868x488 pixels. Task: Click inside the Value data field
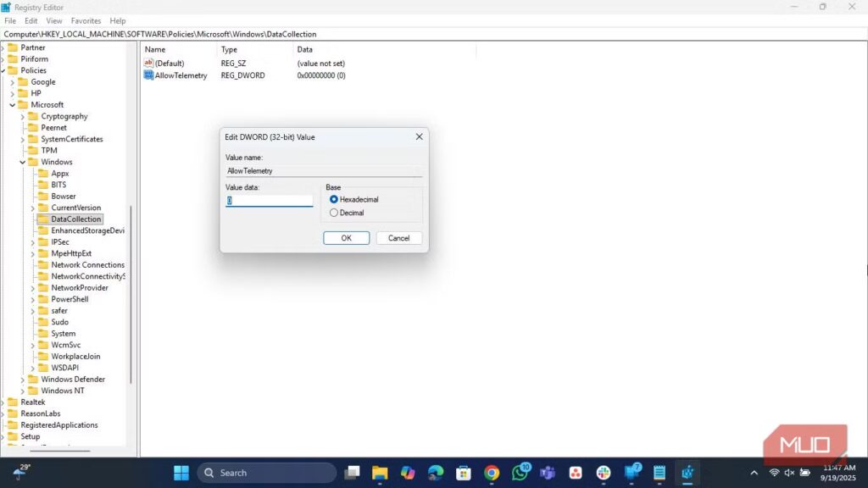tap(269, 200)
